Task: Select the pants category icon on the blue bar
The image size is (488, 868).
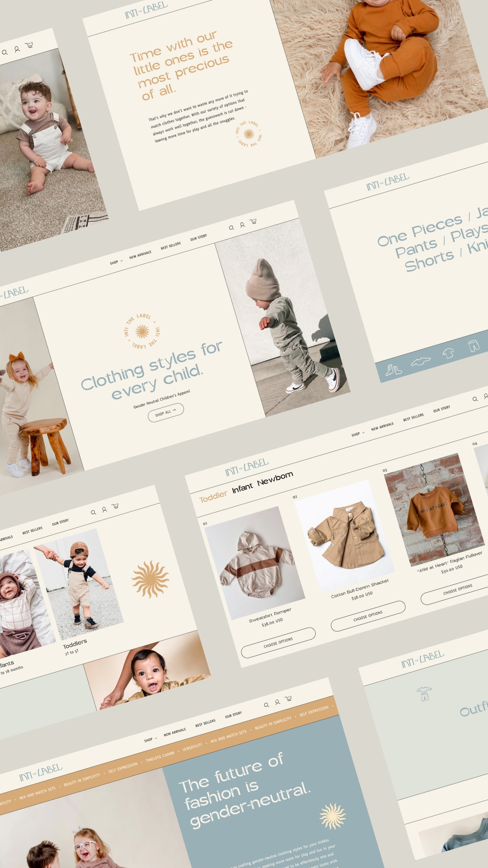Action: point(474,346)
